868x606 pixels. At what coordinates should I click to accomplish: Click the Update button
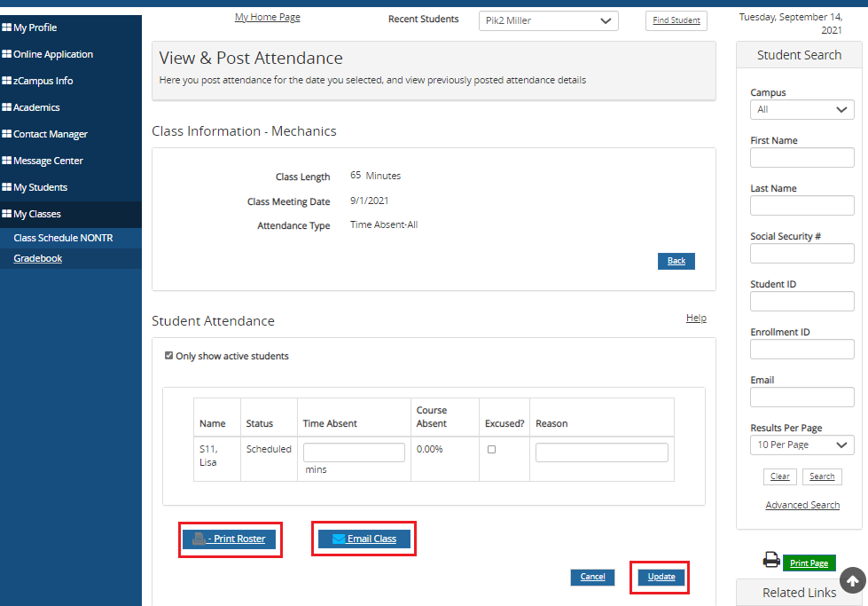[x=661, y=577]
